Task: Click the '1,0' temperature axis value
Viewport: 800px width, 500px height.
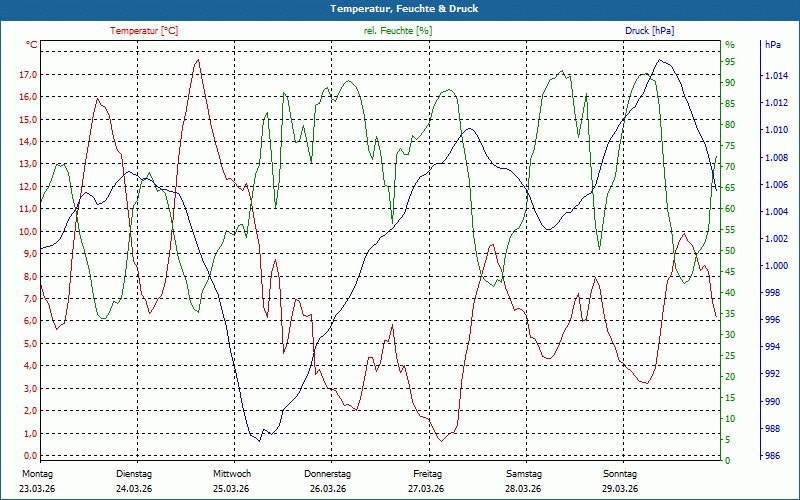Action: coord(31,433)
